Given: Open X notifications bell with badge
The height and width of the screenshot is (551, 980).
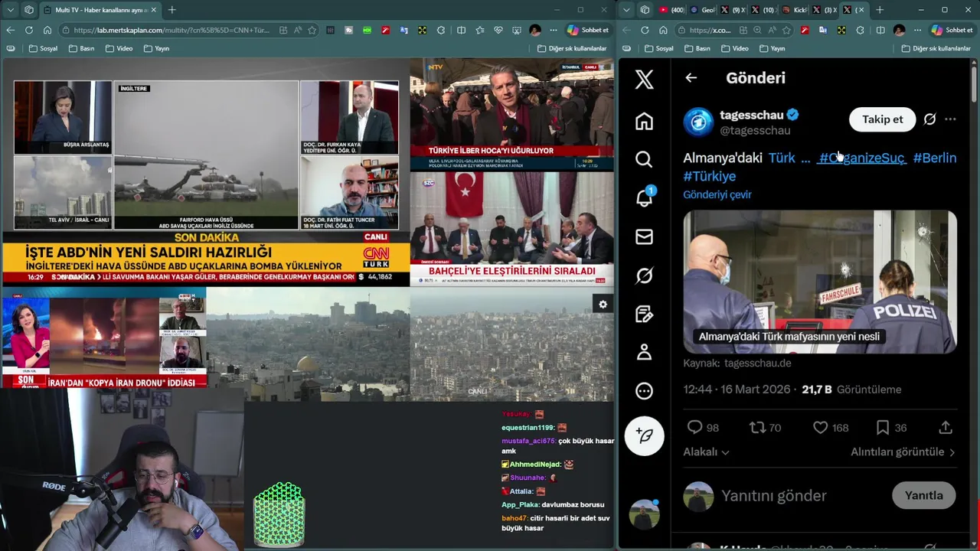Looking at the screenshot, I should [x=644, y=197].
